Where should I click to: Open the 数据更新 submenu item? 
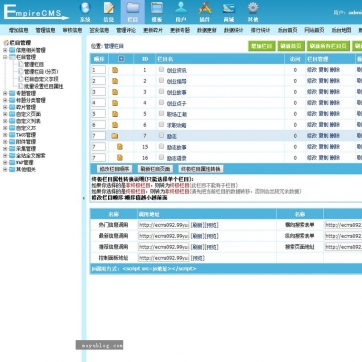(207, 30)
